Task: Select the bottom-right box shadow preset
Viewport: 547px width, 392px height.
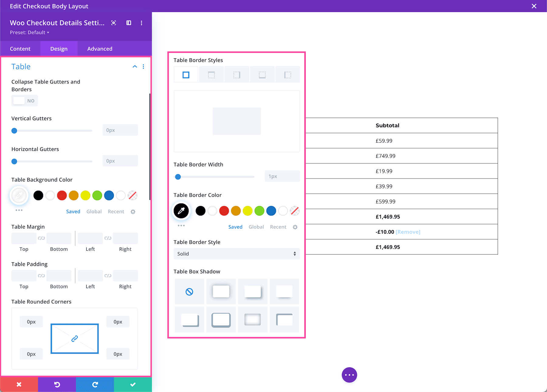Action: click(284, 319)
